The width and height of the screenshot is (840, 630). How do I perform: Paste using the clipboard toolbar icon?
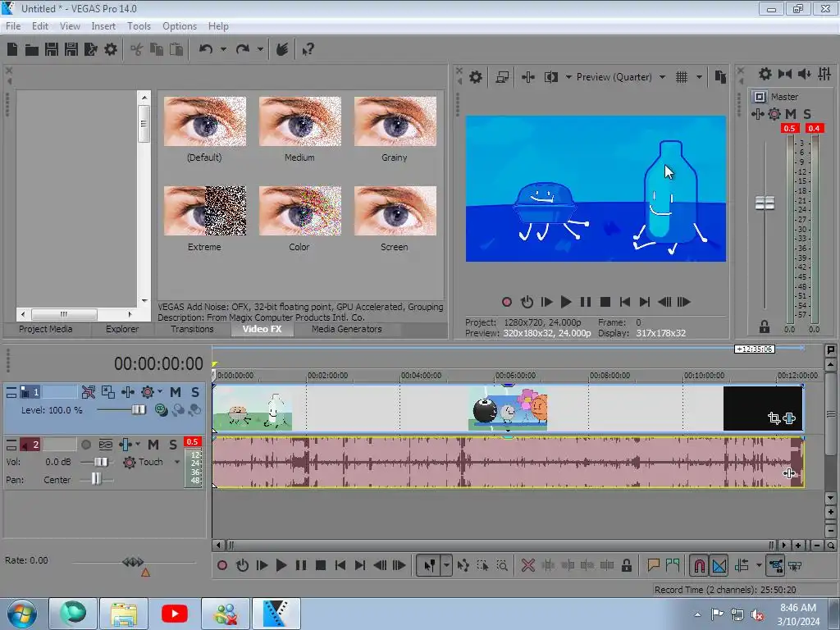point(176,50)
